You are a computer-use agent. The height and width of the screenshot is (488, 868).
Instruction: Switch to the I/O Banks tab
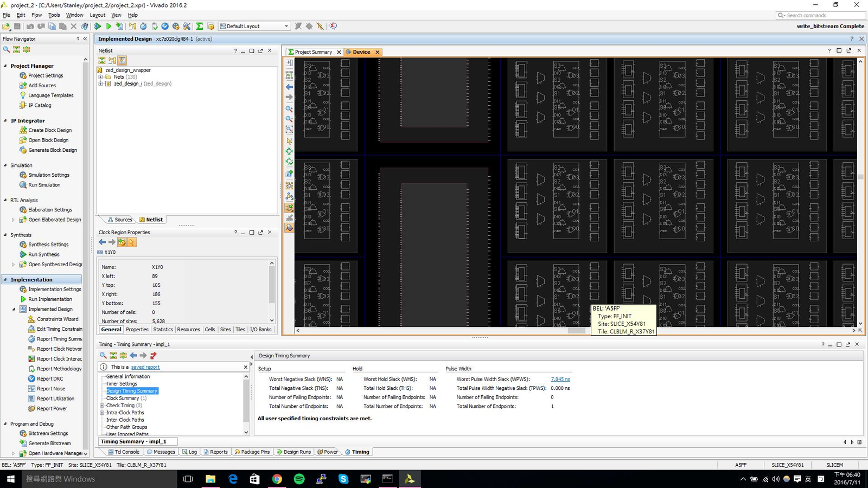click(x=260, y=330)
